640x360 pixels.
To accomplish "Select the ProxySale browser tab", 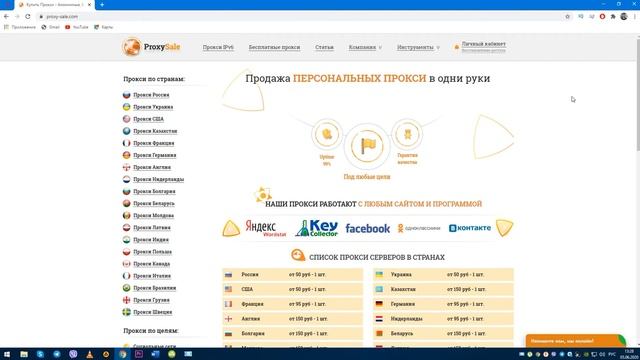I will 55,5.
